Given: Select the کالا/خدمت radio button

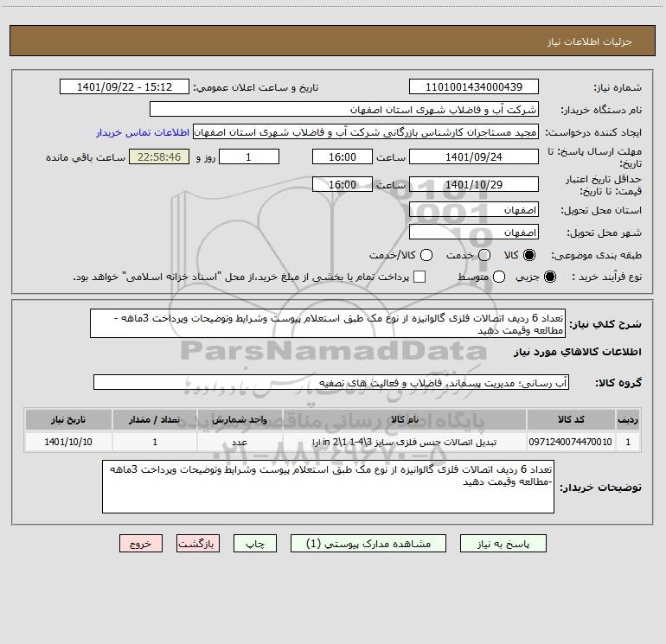Looking at the screenshot, I should pos(426,255).
